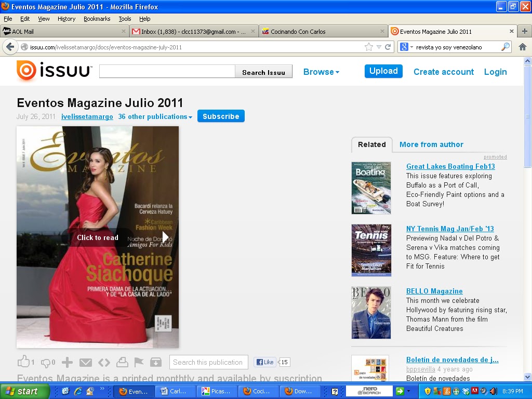The width and height of the screenshot is (532, 399).
Task: Switch to the Gmail Inbox tab
Action: point(193,32)
